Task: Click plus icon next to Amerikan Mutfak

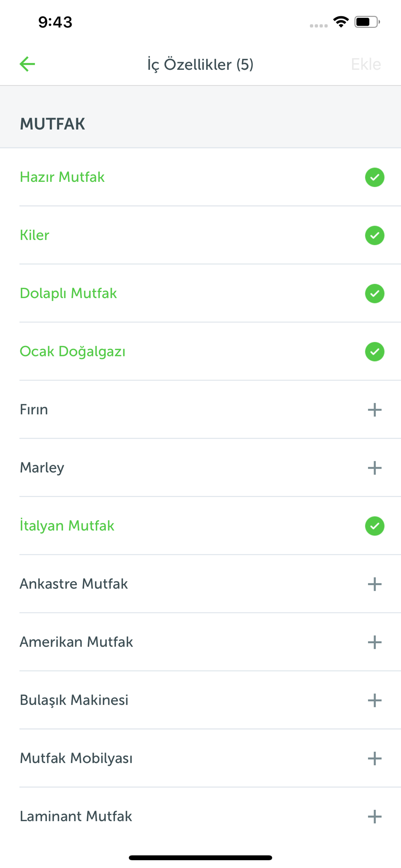Action: tap(375, 643)
